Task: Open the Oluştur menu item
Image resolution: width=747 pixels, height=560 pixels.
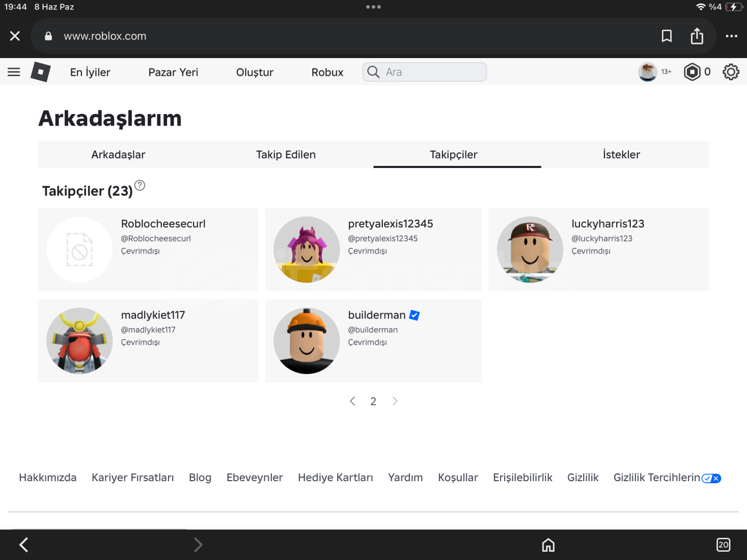Action: [x=255, y=72]
